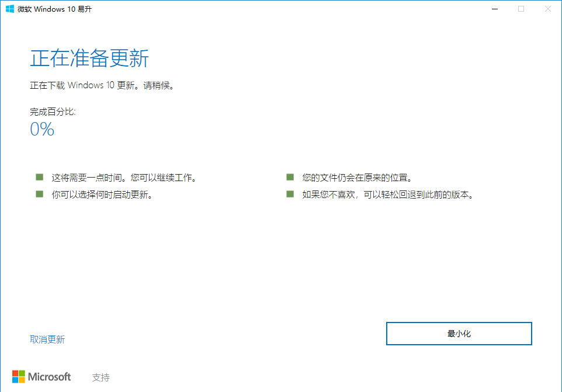Click green bullet beside "您的文件仍会在原来的位置"
This screenshot has height=392, width=562.
(x=290, y=177)
